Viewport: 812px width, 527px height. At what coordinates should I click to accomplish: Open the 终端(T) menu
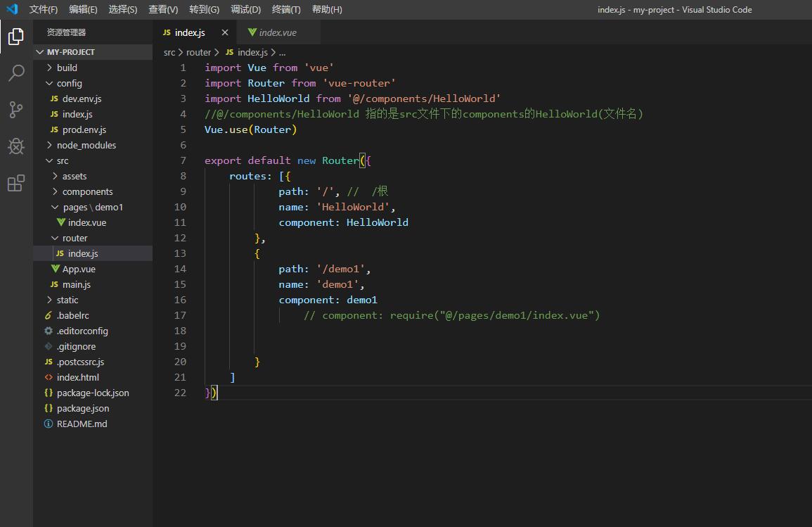(x=285, y=9)
